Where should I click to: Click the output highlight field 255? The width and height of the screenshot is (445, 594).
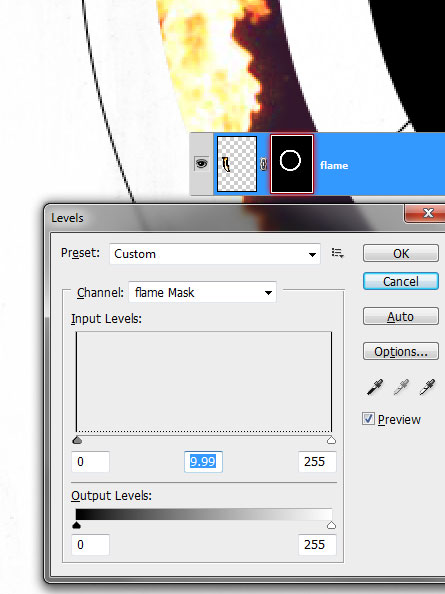point(317,544)
